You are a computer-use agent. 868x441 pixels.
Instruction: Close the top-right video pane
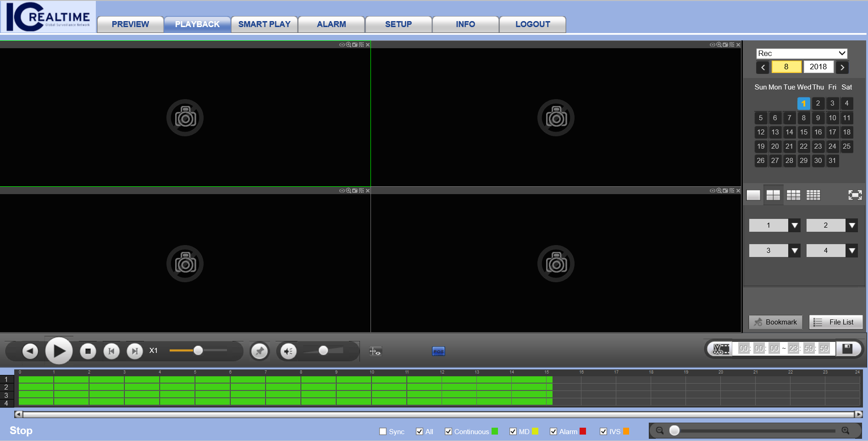pos(738,45)
